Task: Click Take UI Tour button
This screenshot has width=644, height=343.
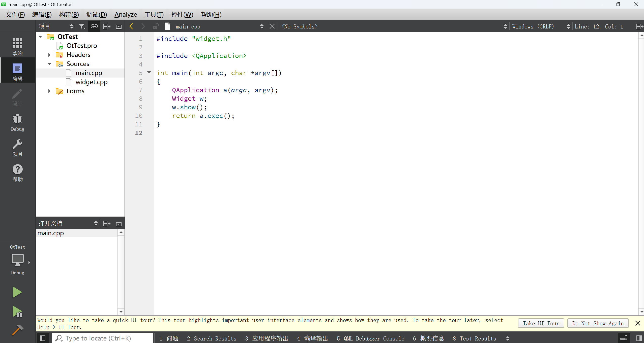Action: [541, 323]
